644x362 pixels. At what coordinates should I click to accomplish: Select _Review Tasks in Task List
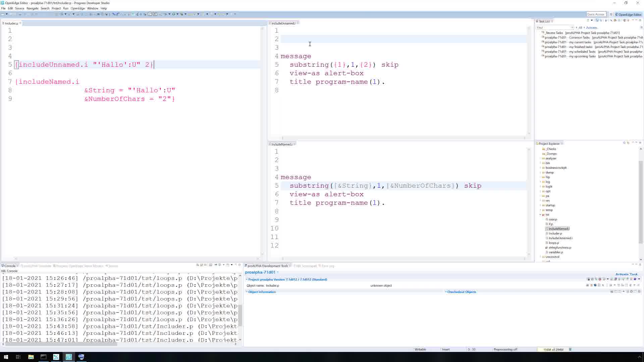click(x=582, y=33)
